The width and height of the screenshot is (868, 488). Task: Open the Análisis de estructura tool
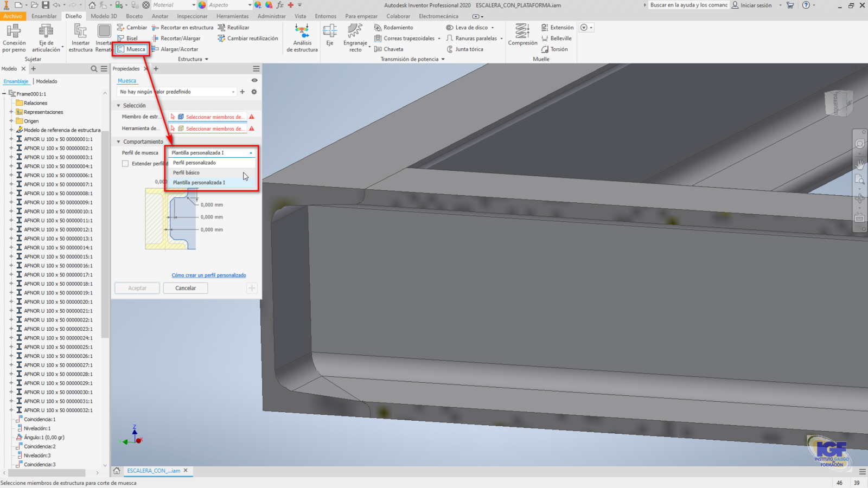point(302,38)
